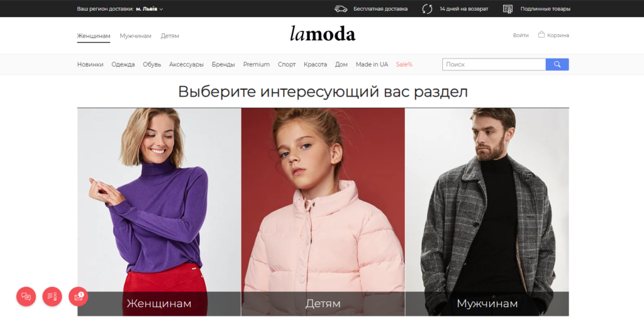
Task: Expand the delivery region м. Львів dropdown
Action: pyautogui.click(x=150, y=9)
